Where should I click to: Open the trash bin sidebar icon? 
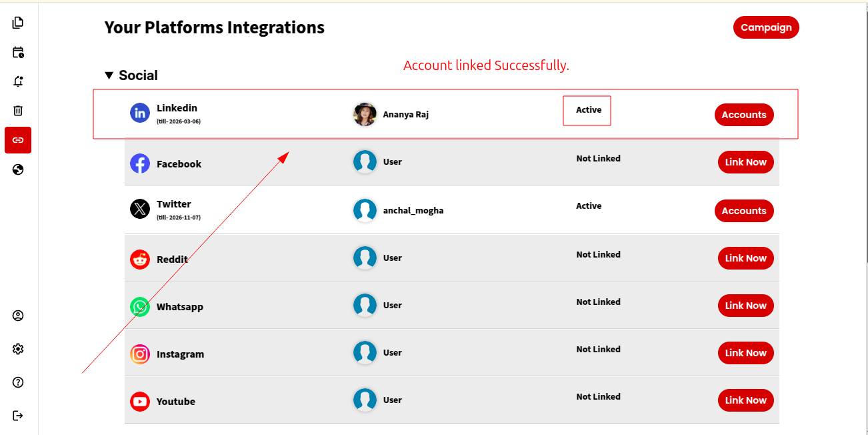point(18,111)
